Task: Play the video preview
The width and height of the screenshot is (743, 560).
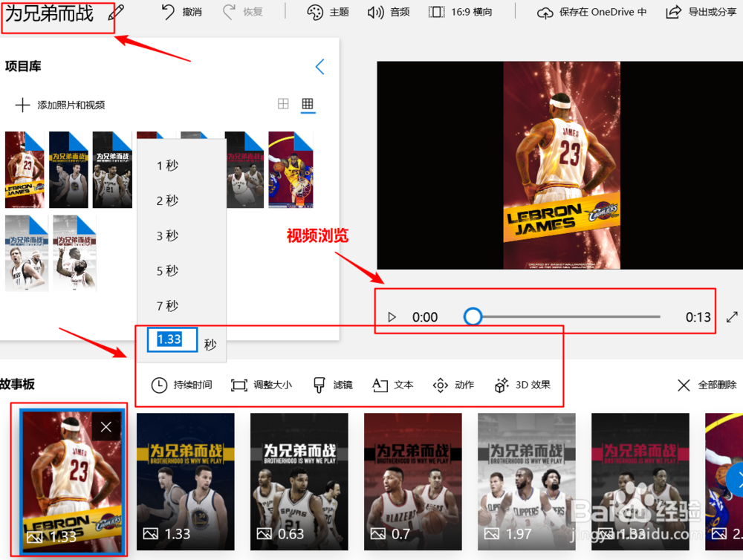Action: (392, 317)
